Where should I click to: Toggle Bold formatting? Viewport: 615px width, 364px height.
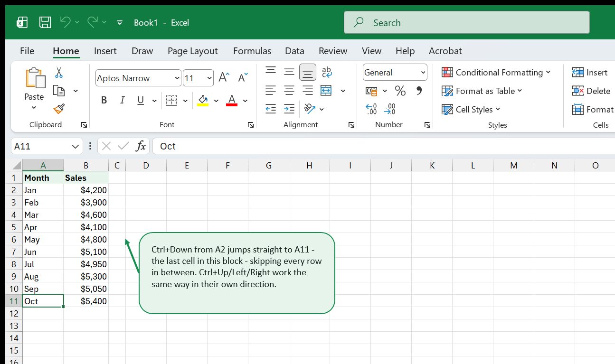coord(104,100)
